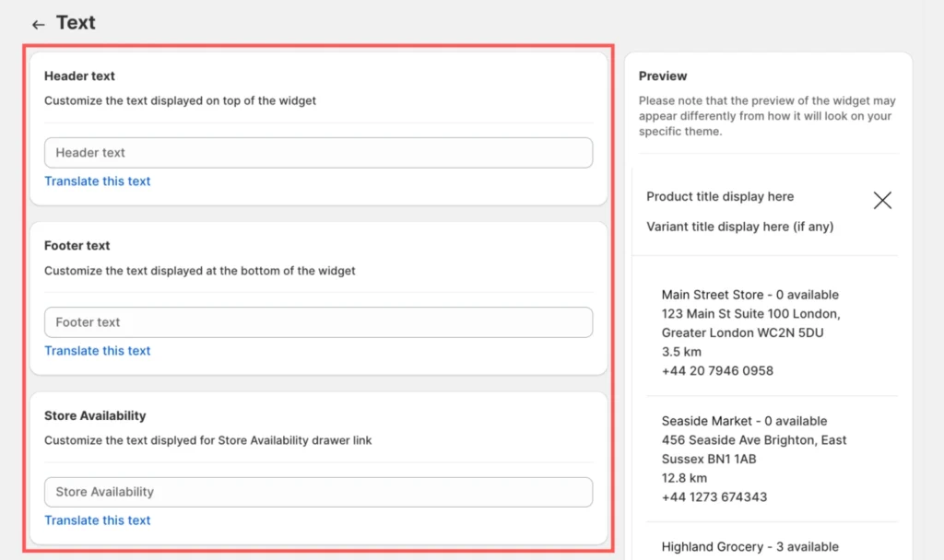Image resolution: width=944 pixels, height=560 pixels.
Task: Open Translate this text under Header text field
Action: click(98, 181)
